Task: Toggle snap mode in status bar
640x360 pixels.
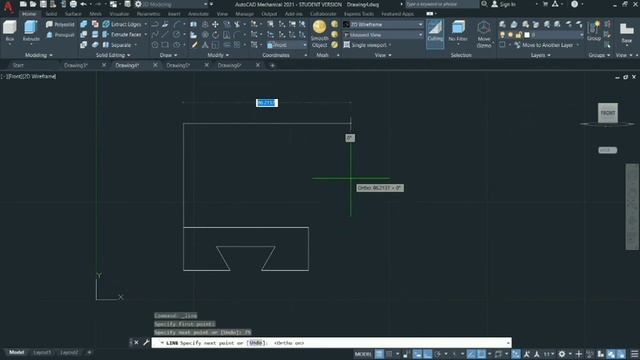Action: [389, 354]
